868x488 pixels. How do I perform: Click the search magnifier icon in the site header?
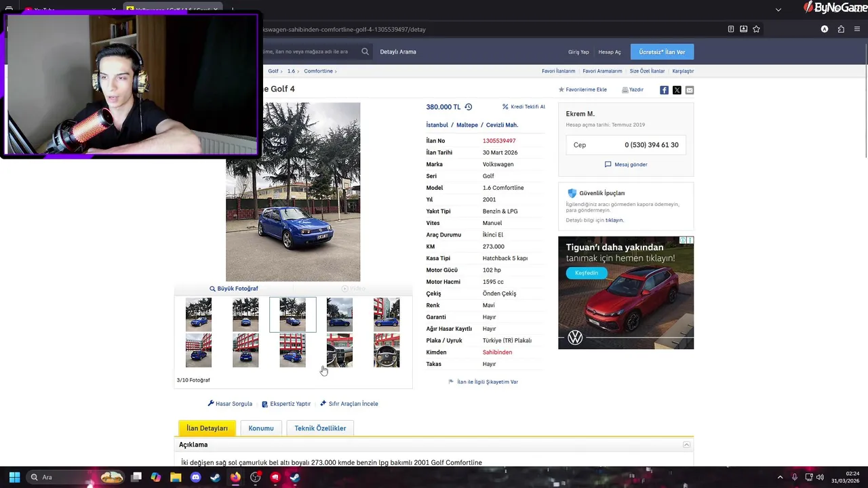(x=365, y=52)
